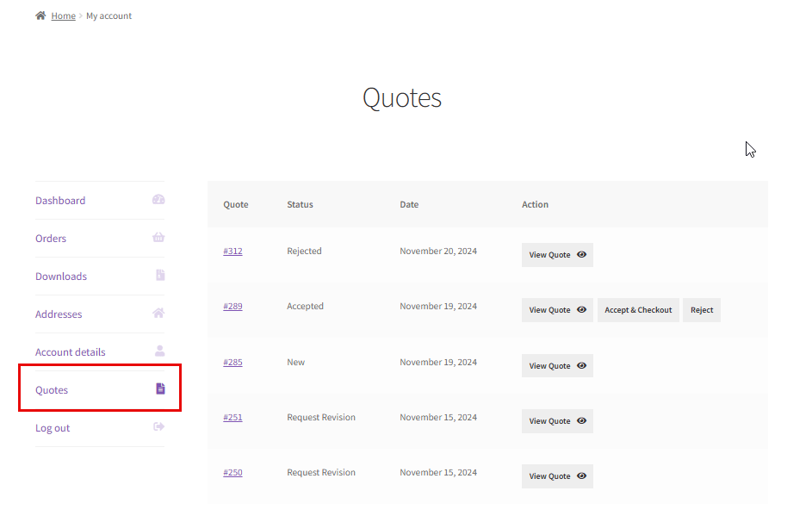This screenshot has height=522, width=812.
Task: Open quote #250 link
Action: point(232,472)
